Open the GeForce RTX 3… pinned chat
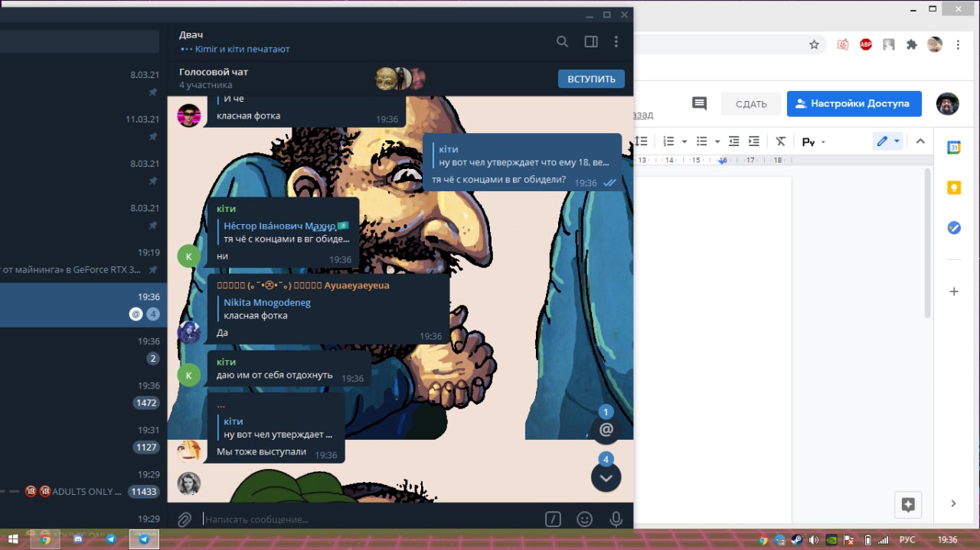The width and height of the screenshot is (980, 550). point(83,261)
